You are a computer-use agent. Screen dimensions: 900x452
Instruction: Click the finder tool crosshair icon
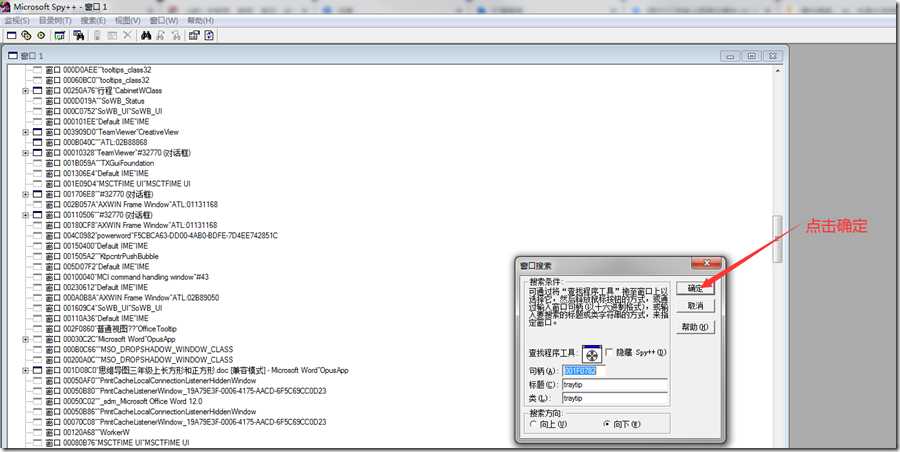click(x=592, y=355)
